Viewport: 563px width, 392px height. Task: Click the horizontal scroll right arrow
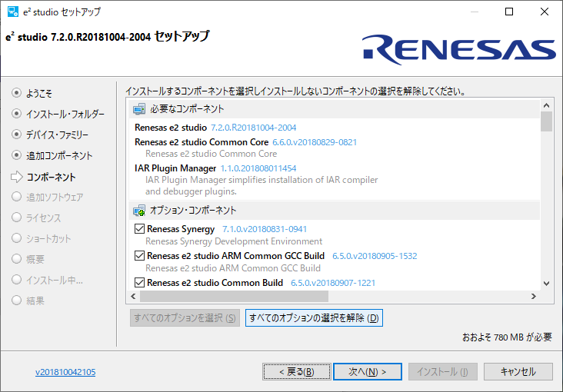pyautogui.click(x=534, y=296)
